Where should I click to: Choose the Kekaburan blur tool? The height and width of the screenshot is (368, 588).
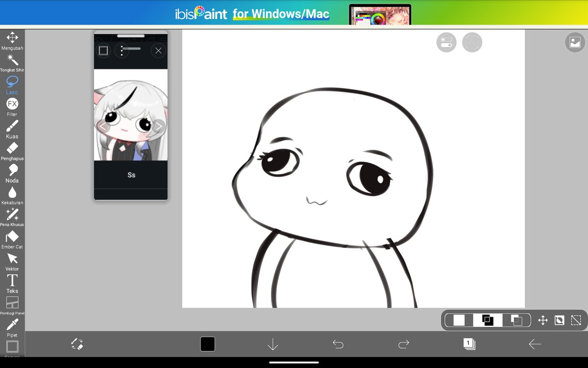pos(12,195)
